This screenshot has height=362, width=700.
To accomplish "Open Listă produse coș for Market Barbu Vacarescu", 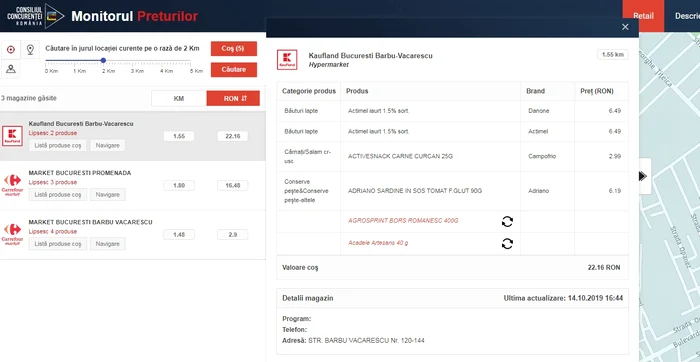I will tap(58, 244).
